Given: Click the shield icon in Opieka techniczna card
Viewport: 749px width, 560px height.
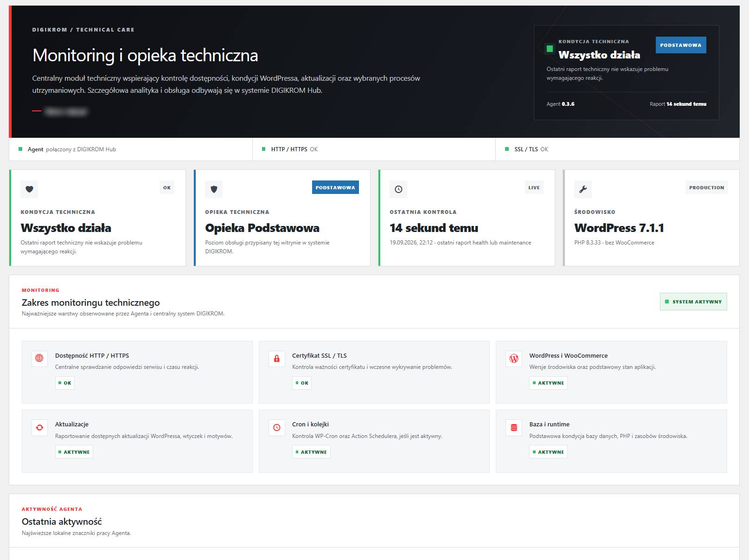Looking at the screenshot, I should [214, 189].
